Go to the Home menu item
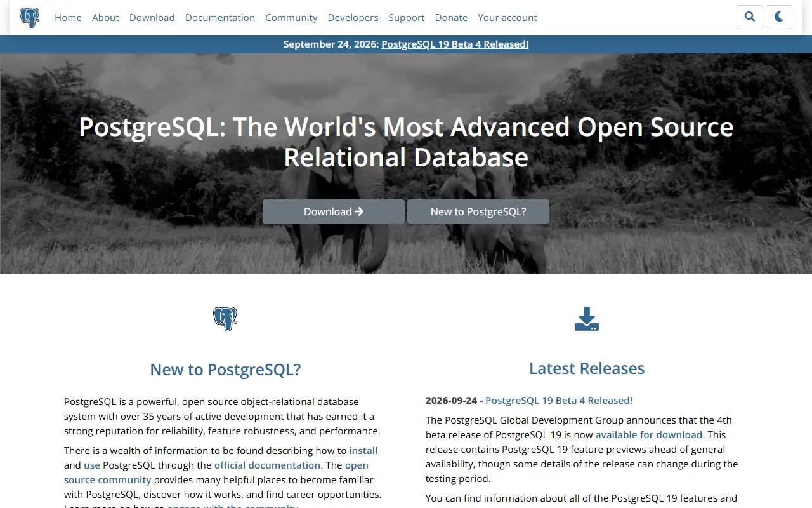 pos(68,17)
